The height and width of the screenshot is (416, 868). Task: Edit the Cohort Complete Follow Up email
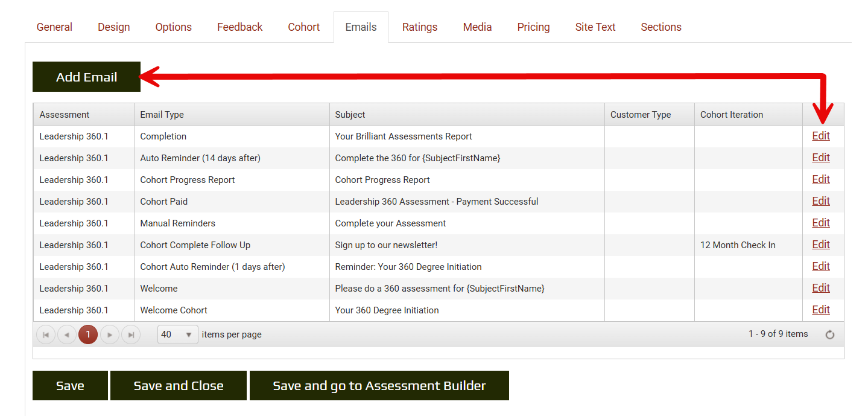tap(820, 244)
